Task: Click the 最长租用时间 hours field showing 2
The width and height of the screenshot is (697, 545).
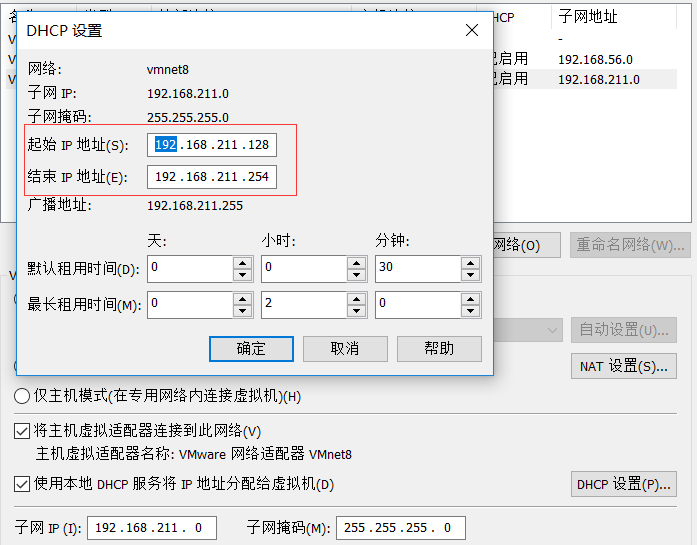Action: tap(304, 305)
